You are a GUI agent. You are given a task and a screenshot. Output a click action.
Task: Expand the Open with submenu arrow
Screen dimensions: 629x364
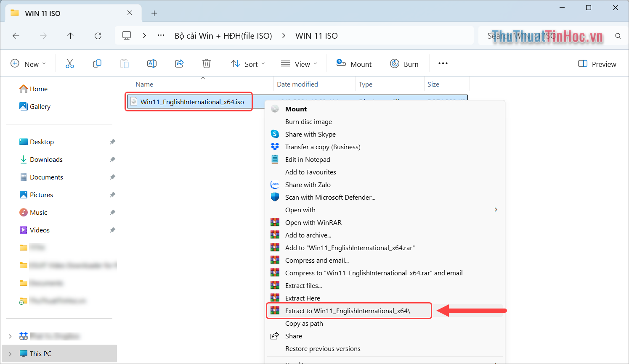point(496,210)
